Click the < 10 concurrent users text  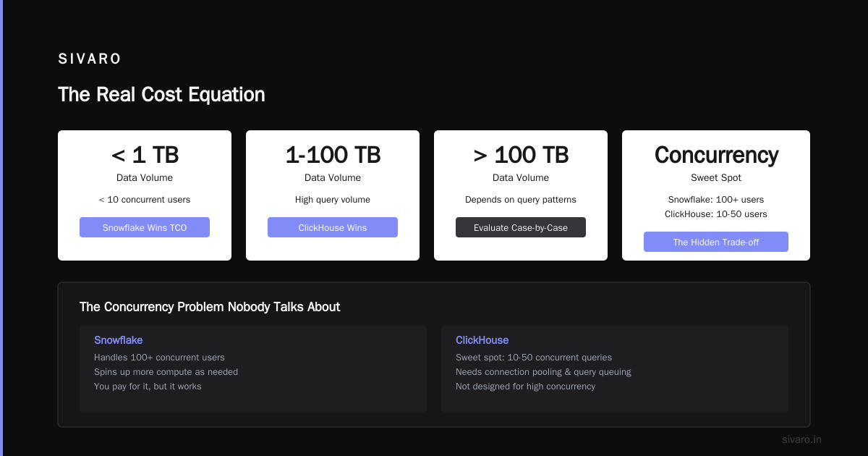click(145, 200)
